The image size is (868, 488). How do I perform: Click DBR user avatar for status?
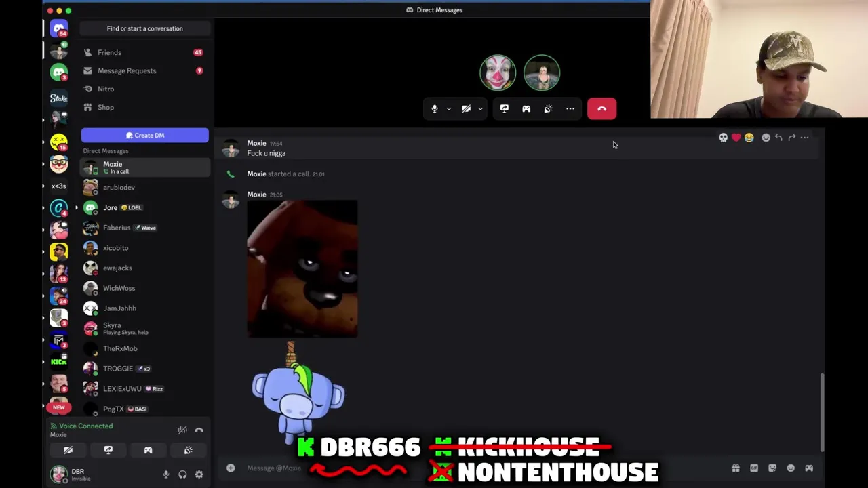(x=59, y=474)
